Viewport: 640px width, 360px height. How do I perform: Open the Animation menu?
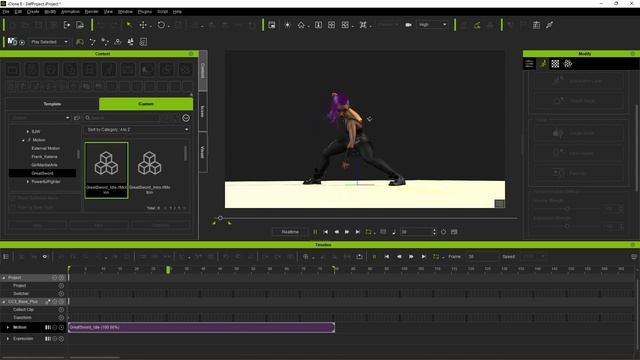point(70,12)
